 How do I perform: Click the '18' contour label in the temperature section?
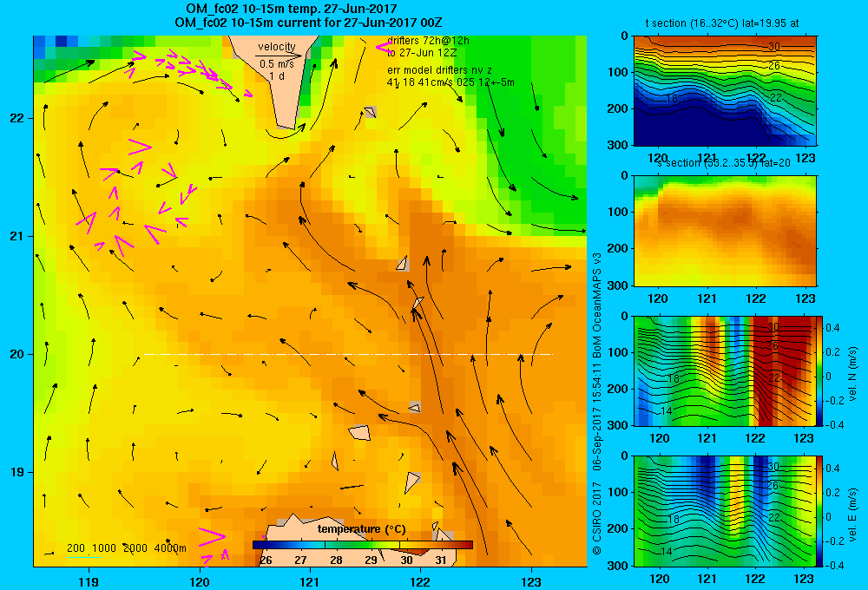point(672,99)
